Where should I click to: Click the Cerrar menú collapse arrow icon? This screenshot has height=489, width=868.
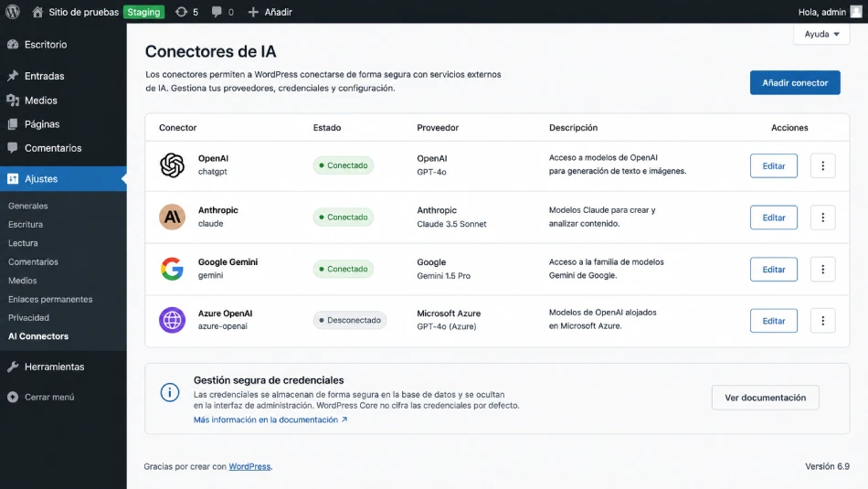[x=13, y=397]
